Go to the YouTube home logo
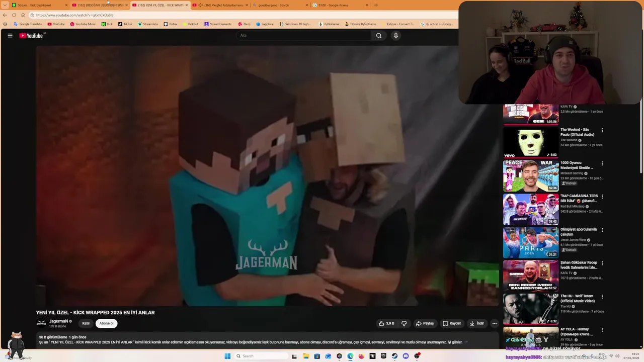 point(32,35)
